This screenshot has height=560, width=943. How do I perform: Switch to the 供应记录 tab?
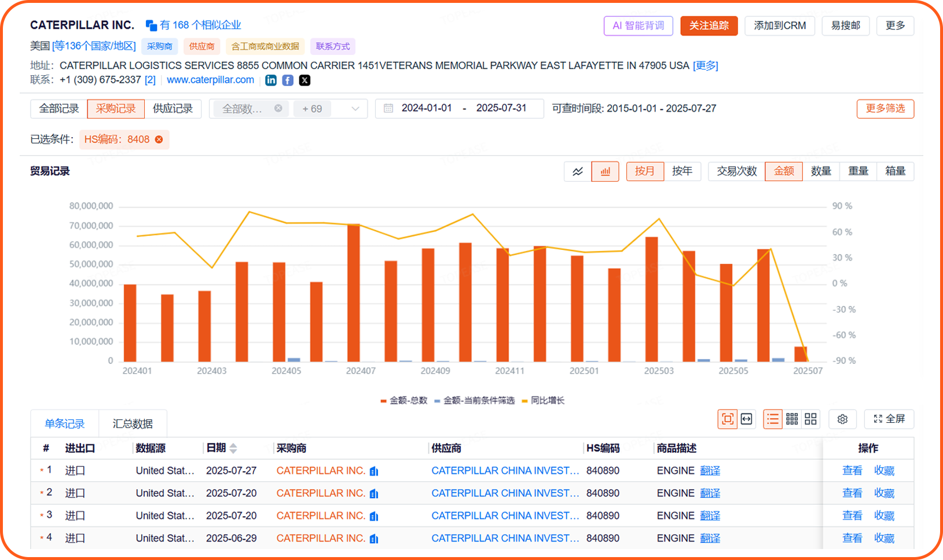tap(173, 109)
